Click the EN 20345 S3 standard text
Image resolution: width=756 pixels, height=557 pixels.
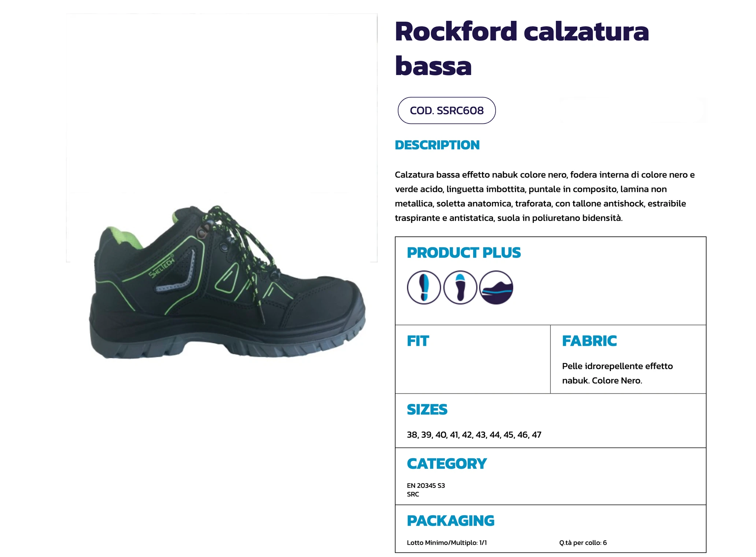click(426, 486)
